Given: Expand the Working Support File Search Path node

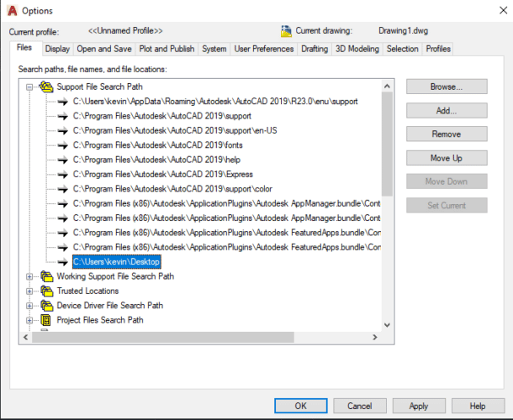Looking at the screenshot, I should click(x=29, y=277).
